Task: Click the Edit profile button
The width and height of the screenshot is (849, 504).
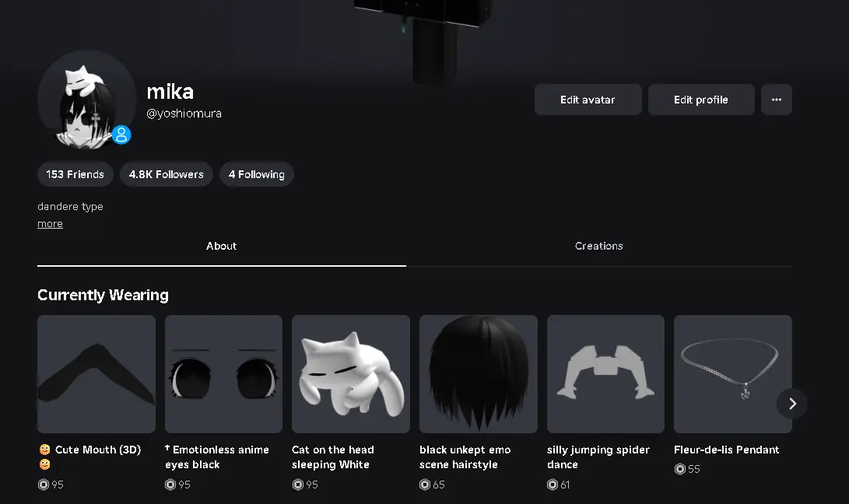Action: tap(701, 100)
